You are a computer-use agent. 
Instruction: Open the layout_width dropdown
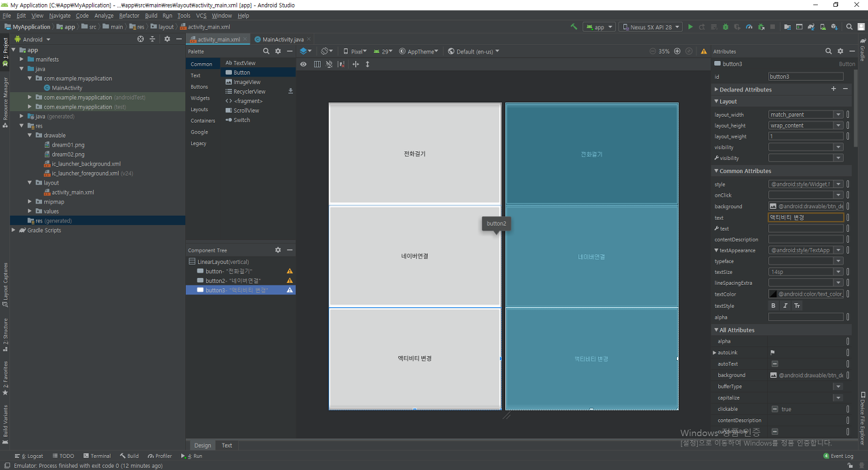838,115
